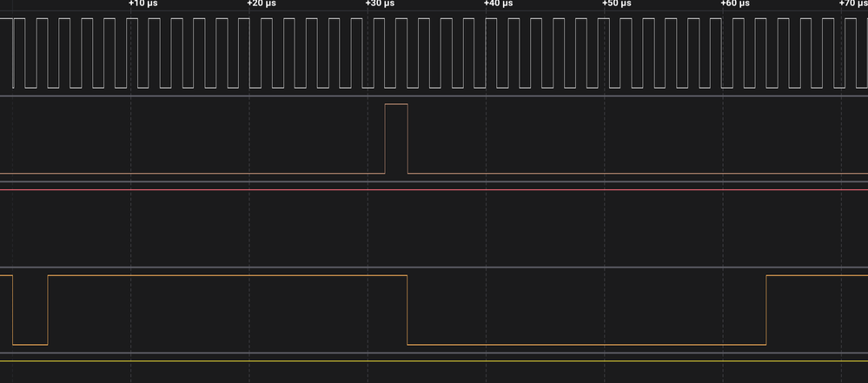
Task: Click the +20 µs time ruler label
Action: (262, 3)
